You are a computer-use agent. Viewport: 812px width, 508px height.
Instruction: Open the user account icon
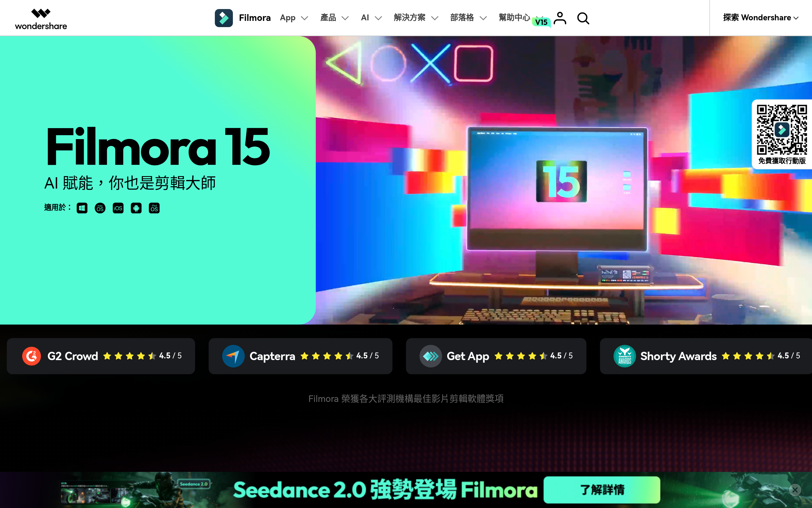pyautogui.click(x=560, y=18)
